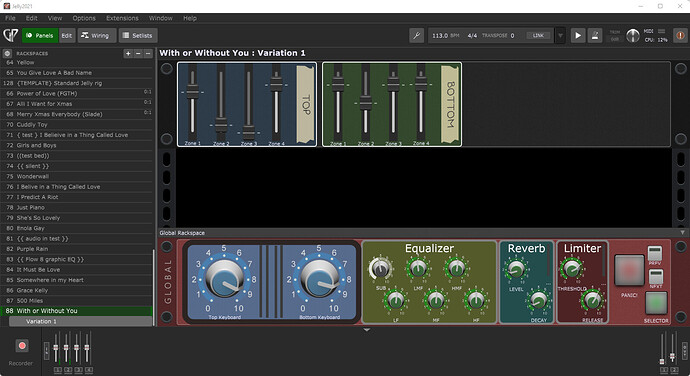The width and height of the screenshot is (690, 376).
Task: Click the red panic alert icon at top right
Action: click(680, 35)
